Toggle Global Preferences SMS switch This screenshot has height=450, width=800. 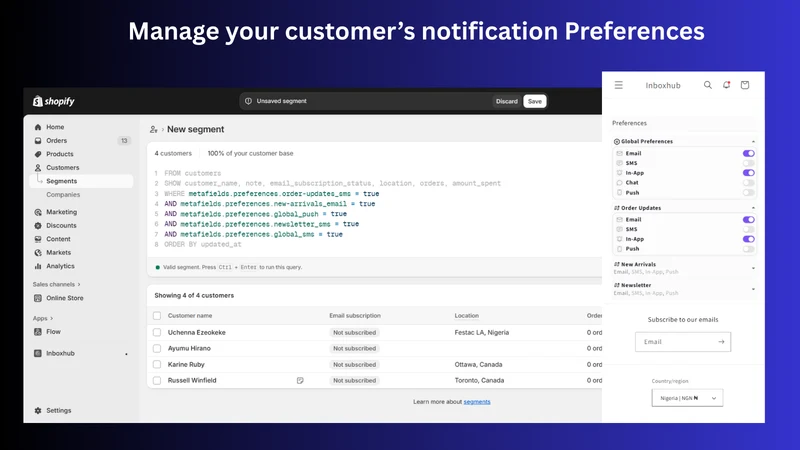(748, 163)
